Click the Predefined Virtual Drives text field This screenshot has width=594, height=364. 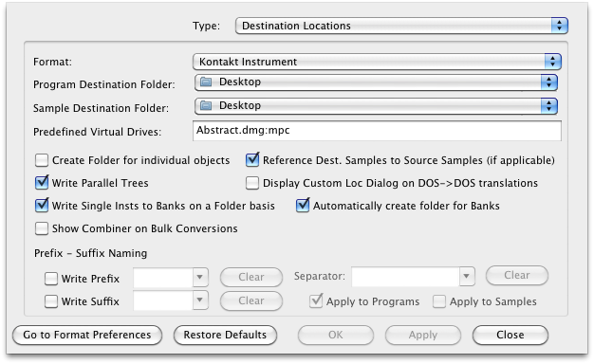(377, 131)
